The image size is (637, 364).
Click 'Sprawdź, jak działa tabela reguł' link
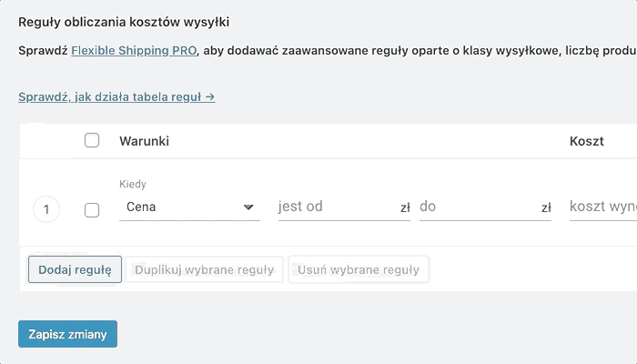click(x=116, y=96)
